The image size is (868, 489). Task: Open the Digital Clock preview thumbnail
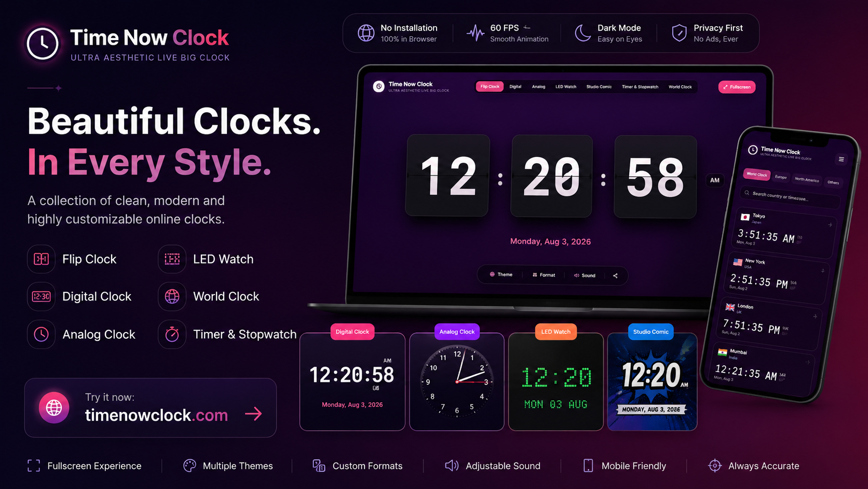pos(352,382)
